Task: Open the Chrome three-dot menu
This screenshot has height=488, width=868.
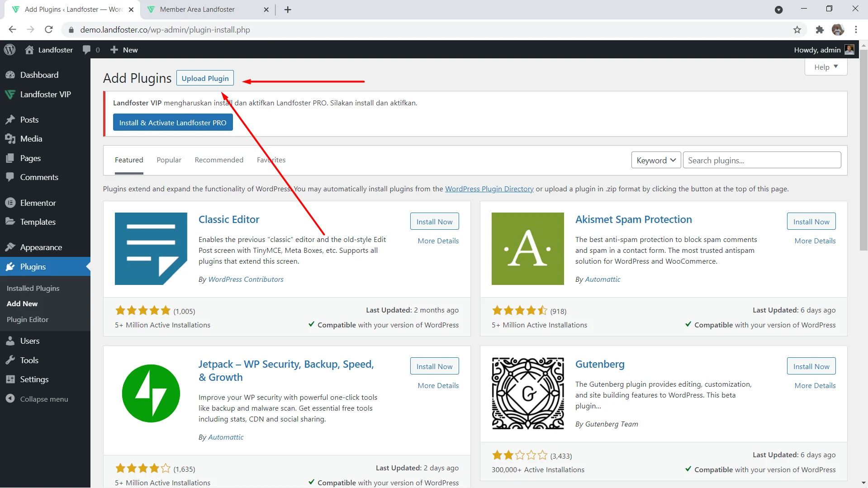Action: coord(856,30)
